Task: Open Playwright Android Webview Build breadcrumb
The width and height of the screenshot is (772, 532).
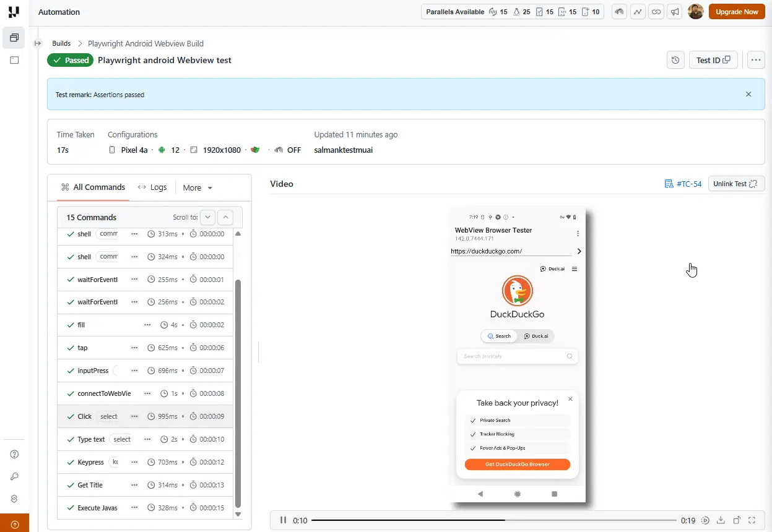Action: pos(145,43)
